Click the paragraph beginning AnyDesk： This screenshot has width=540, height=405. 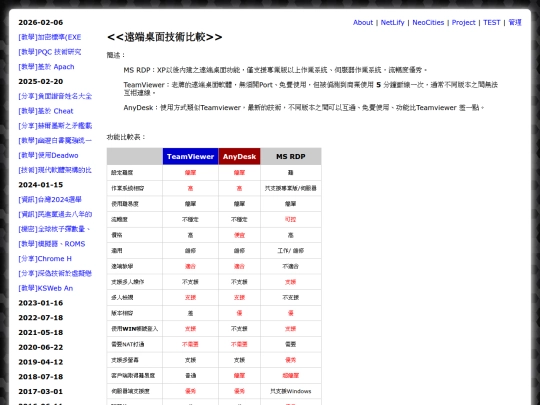304,108
